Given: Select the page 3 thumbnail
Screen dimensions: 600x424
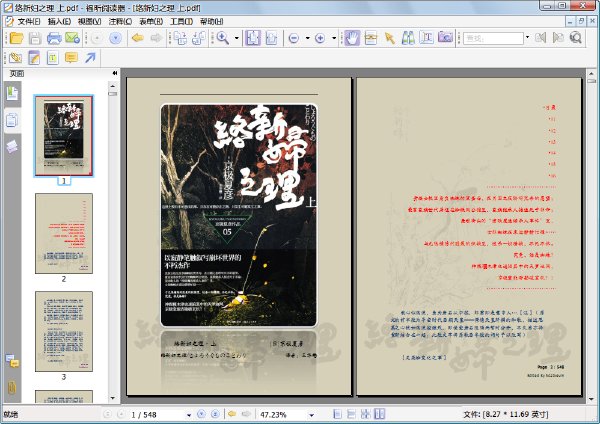Looking at the screenshot, I should 64,331.
